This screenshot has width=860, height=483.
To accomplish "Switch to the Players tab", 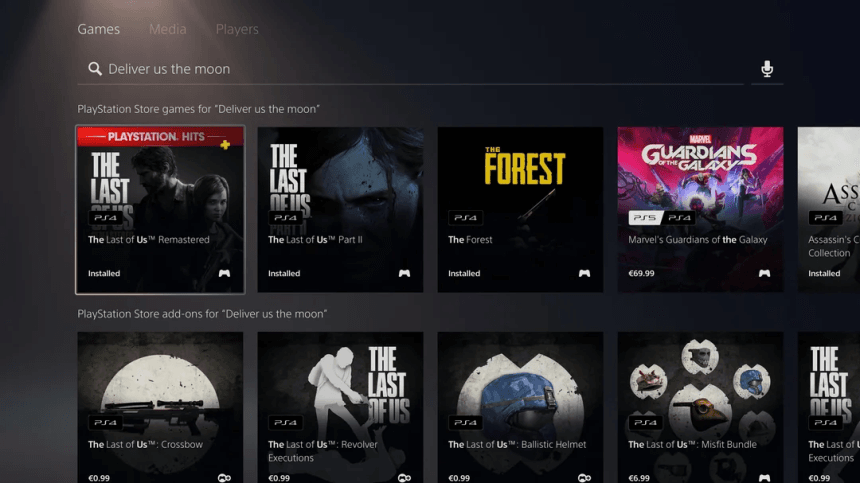I will pos(237,29).
